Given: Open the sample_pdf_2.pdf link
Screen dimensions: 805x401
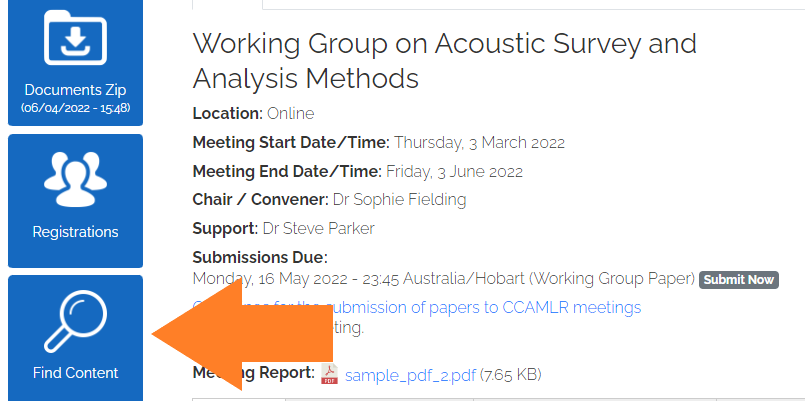Looking at the screenshot, I should pyautogui.click(x=410, y=375).
